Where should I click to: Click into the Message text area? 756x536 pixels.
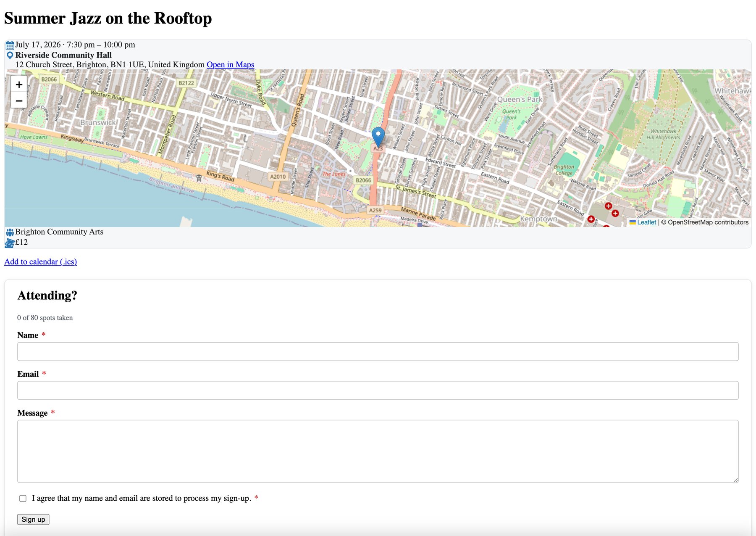tap(378, 452)
